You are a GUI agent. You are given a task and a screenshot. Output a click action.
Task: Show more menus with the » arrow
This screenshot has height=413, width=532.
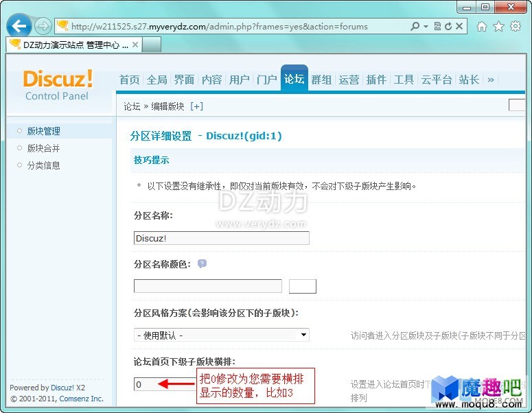(491, 80)
